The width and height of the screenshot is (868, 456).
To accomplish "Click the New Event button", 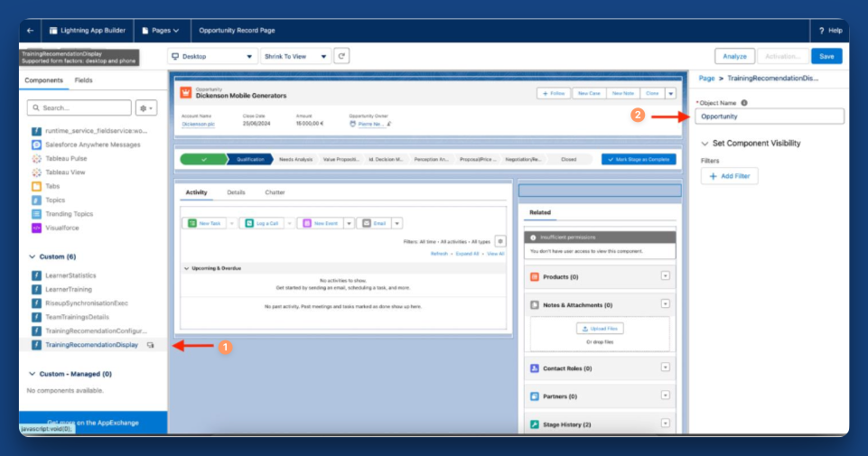I will [x=321, y=224].
